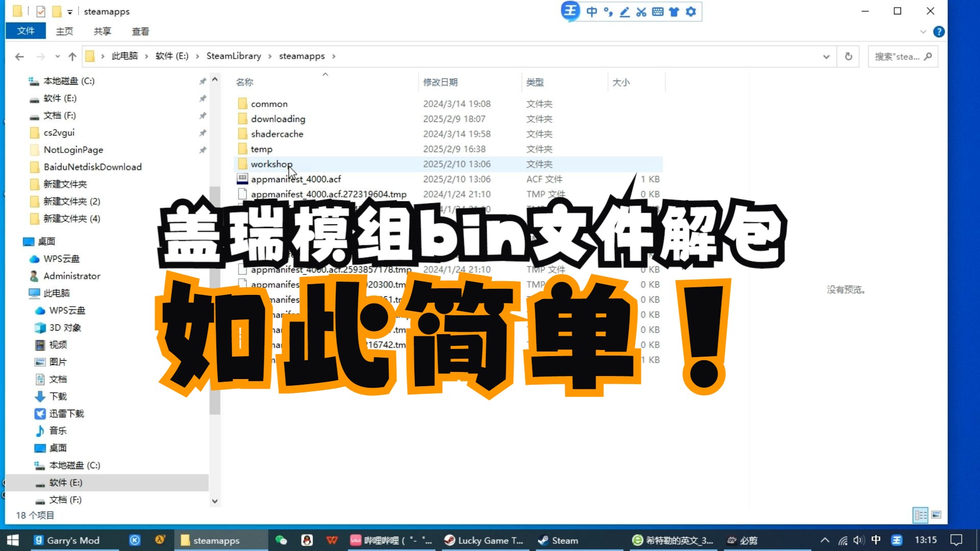Viewport: 980px width, 551px height.
Task: Switch to the 主页 ribbon tab
Action: click(x=64, y=31)
